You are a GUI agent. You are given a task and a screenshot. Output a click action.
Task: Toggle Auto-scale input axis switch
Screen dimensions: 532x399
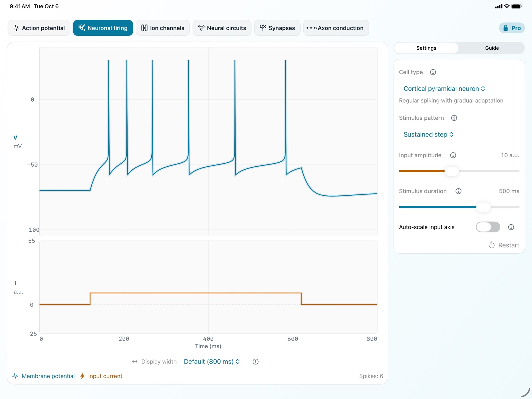tap(488, 227)
